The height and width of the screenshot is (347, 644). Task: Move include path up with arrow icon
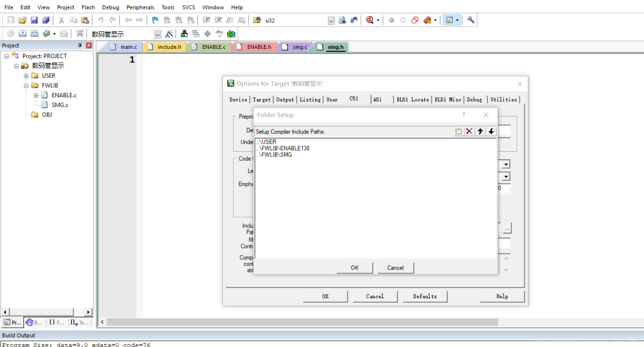point(480,131)
